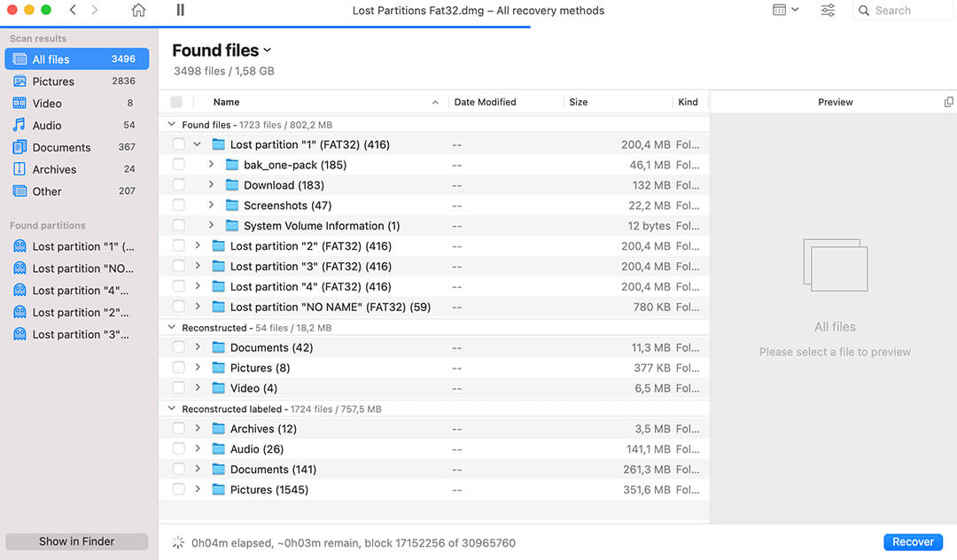The image size is (957, 560).
Task: Click the Show in Finder button
Action: (76, 541)
